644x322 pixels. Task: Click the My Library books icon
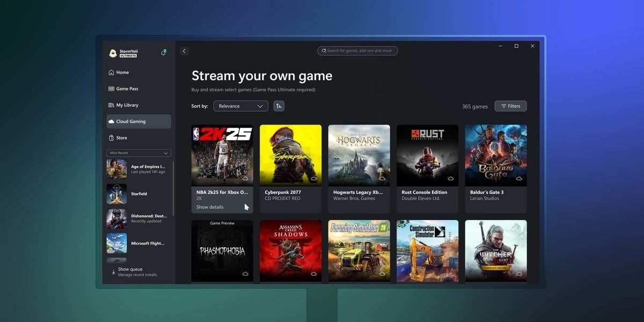pyautogui.click(x=111, y=105)
